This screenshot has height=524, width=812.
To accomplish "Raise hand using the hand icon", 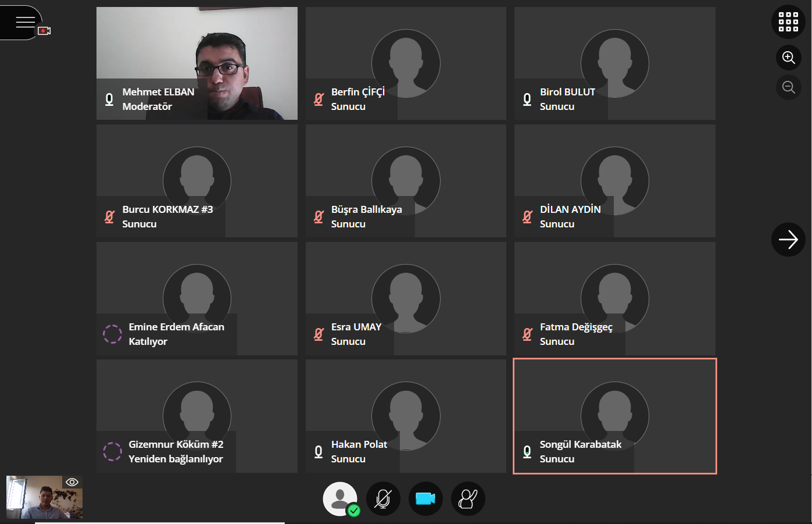I will [x=468, y=499].
